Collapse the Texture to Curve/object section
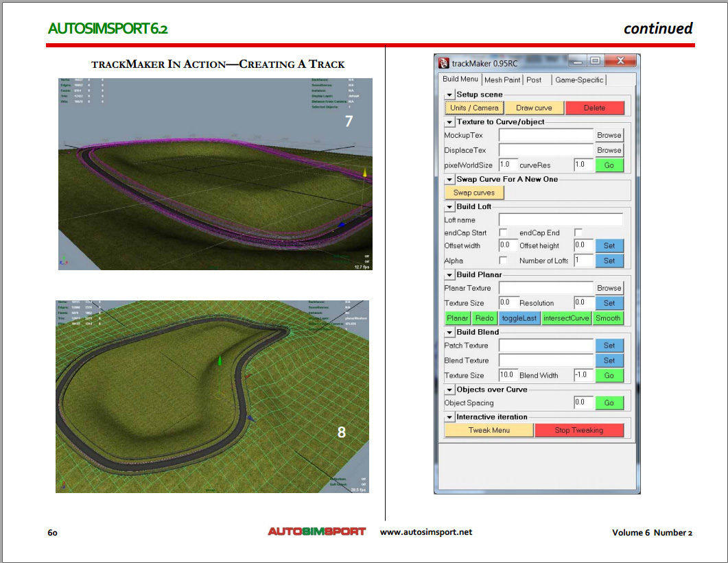Viewport: 728px width, 563px height. point(449,122)
